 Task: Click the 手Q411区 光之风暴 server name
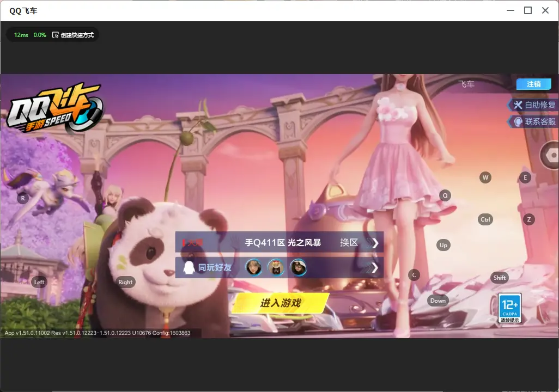click(283, 243)
